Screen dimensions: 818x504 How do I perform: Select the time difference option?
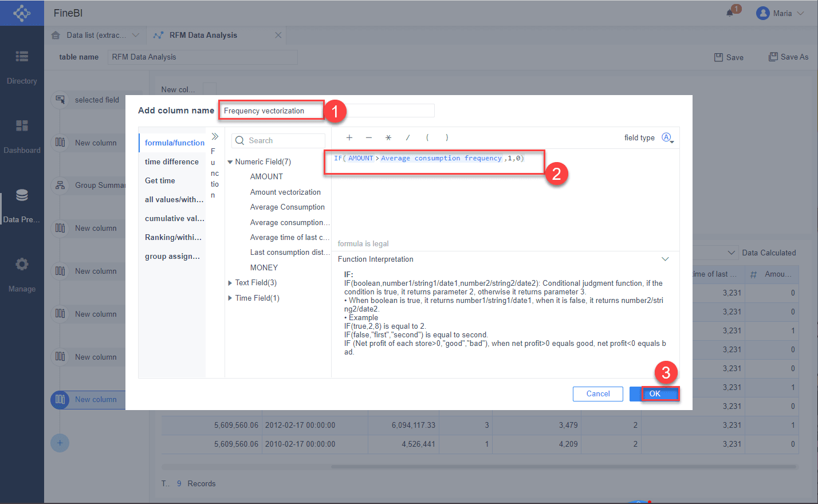[x=172, y=162]
